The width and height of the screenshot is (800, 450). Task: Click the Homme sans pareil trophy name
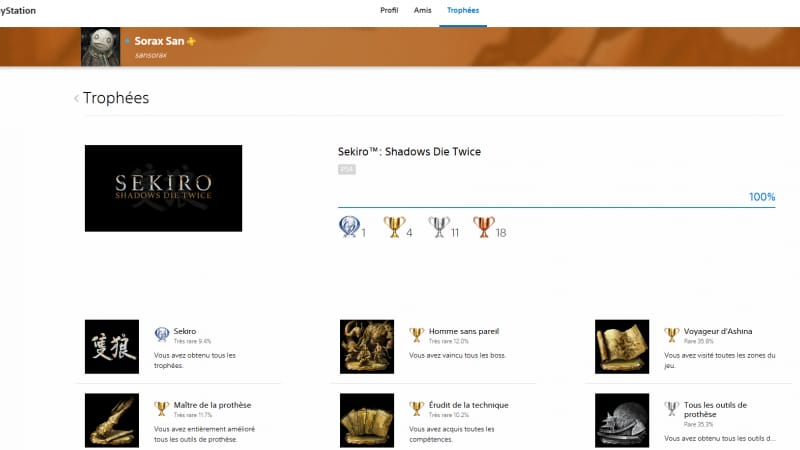click(464, 331)
